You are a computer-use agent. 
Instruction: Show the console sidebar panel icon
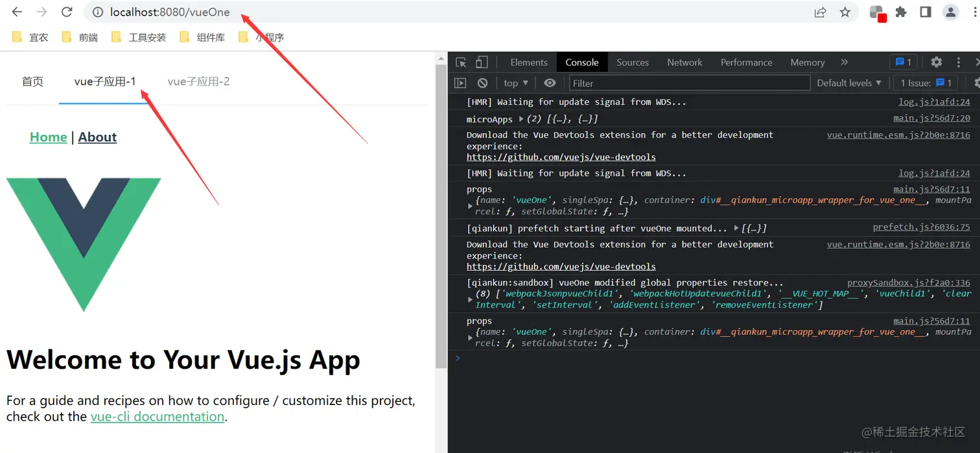460,83
